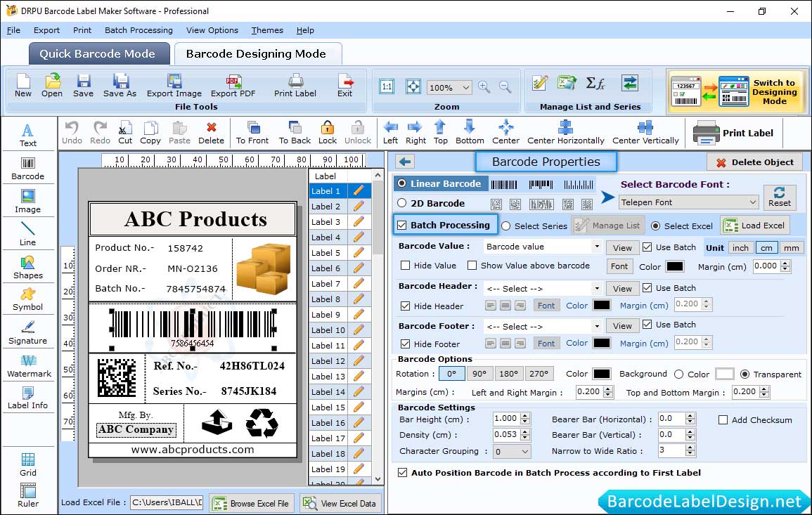Open the formula series icon in Manage List

(x=595, y=83)
